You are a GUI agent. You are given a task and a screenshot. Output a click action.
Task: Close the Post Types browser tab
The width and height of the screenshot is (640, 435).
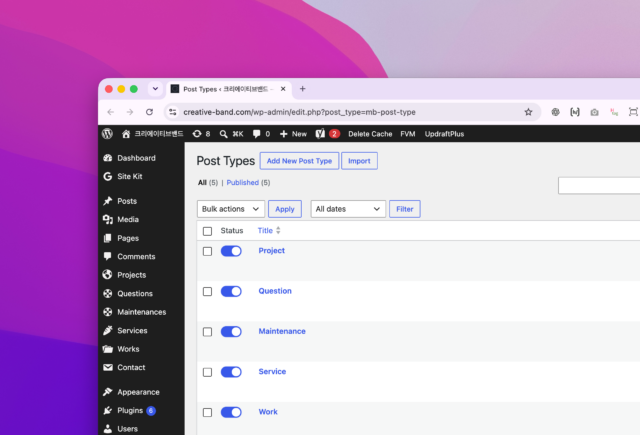tap(283, 89)
